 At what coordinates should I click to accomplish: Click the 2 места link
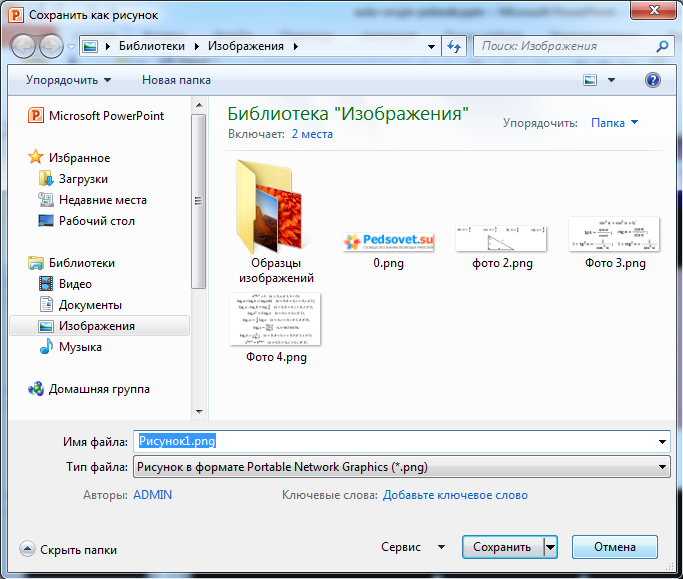[311, 133]
